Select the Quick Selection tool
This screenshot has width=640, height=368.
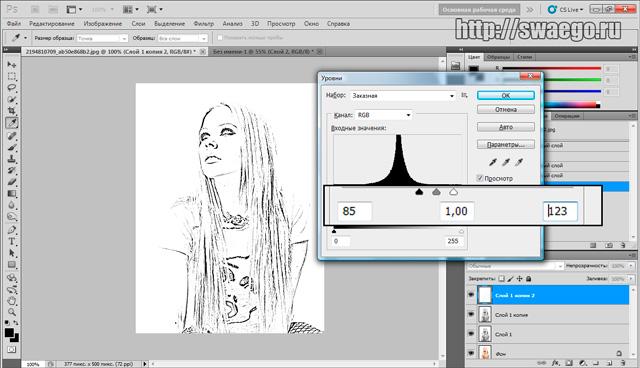[x=11, y=100]
